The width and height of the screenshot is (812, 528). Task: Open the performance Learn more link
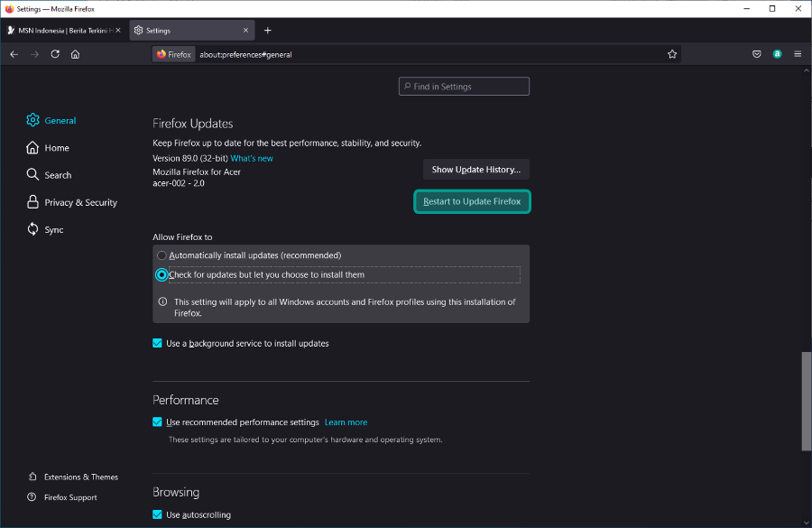tap(346, 422)
